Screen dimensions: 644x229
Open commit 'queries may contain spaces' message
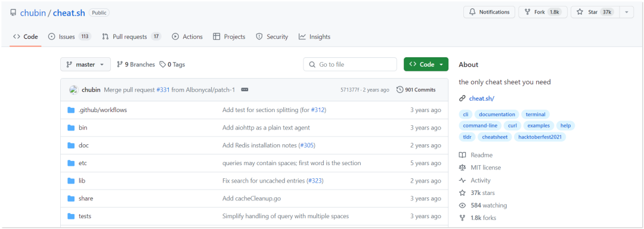(x=292, y=163)
